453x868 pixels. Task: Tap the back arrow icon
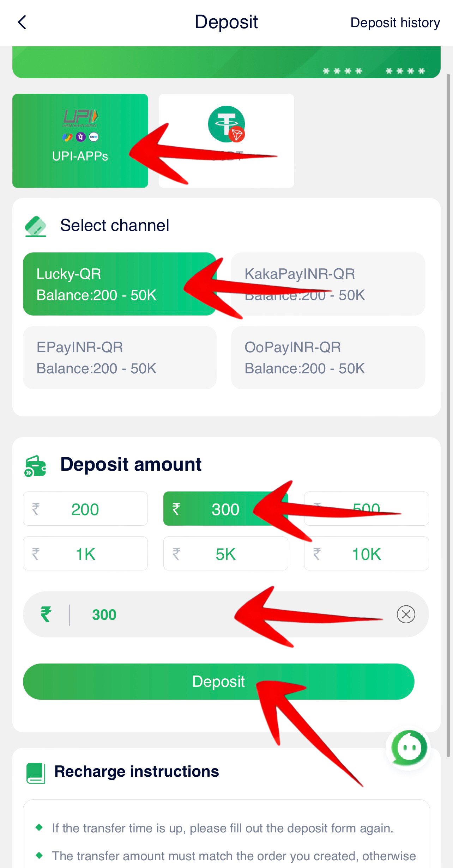click(22, 23)
